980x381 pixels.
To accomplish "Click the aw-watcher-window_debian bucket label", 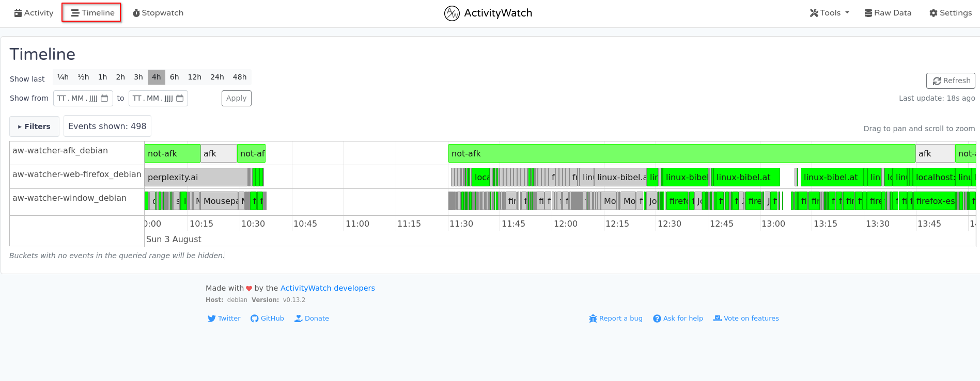I will 69,198.
